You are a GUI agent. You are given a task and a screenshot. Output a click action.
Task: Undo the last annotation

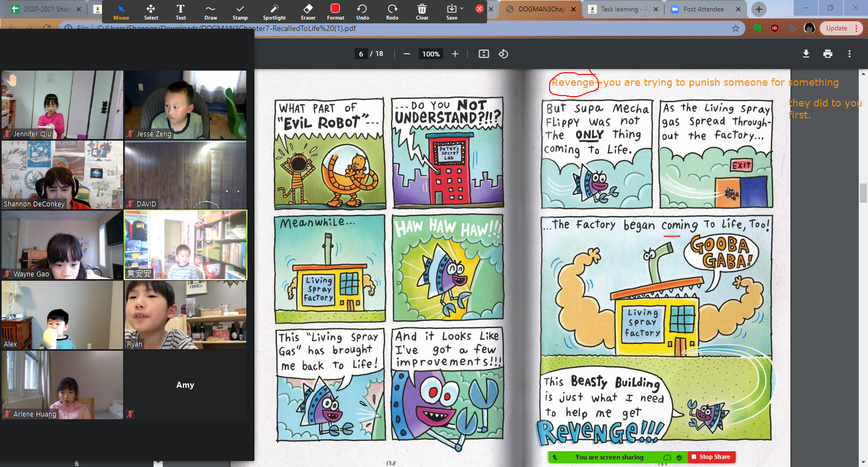(x=362, y=11)
